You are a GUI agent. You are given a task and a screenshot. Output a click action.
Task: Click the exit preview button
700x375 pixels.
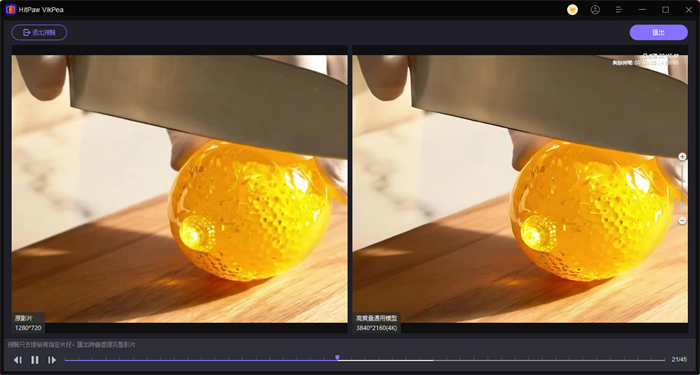click(39, 33)
